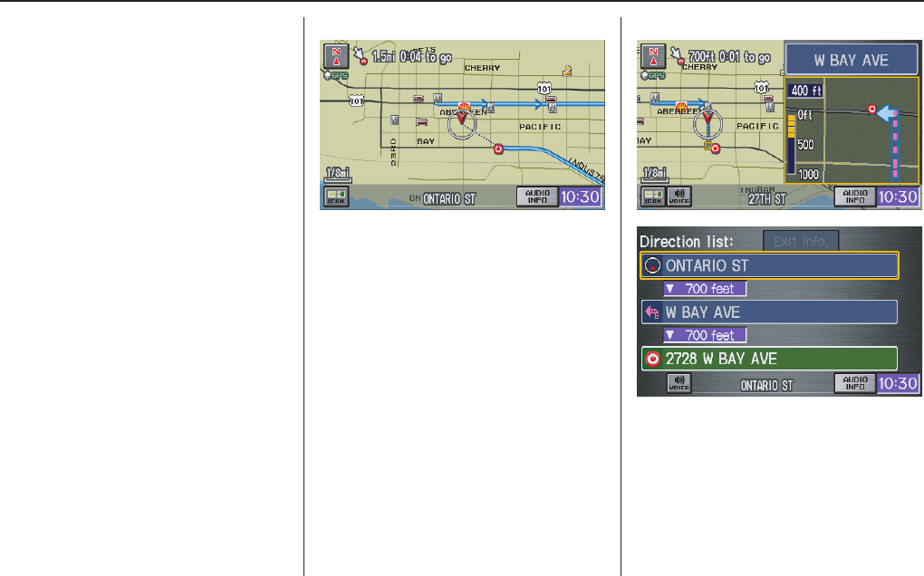Tap the GPS indicator on the 1.5mi map
This screenshot has width=924, height=576.
336,75
